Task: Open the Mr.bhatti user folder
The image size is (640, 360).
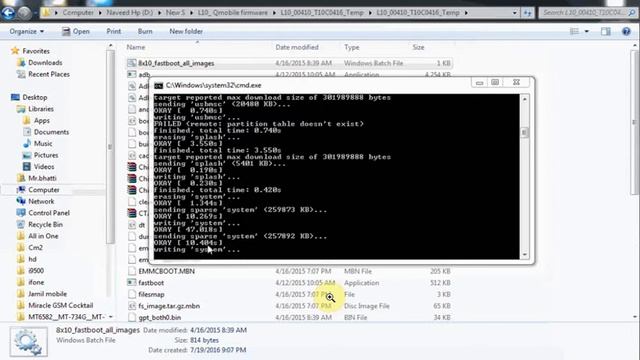Action: [x=42, y=178]
